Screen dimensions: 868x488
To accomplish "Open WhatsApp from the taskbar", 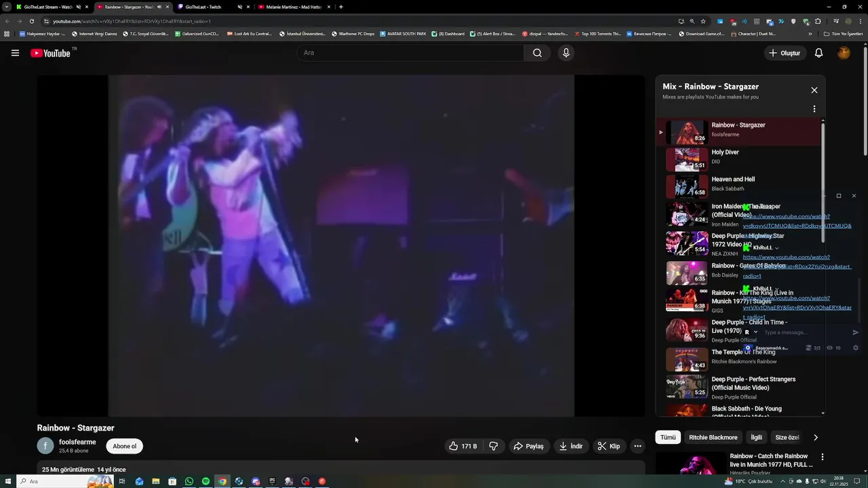I will pos(189,481).
